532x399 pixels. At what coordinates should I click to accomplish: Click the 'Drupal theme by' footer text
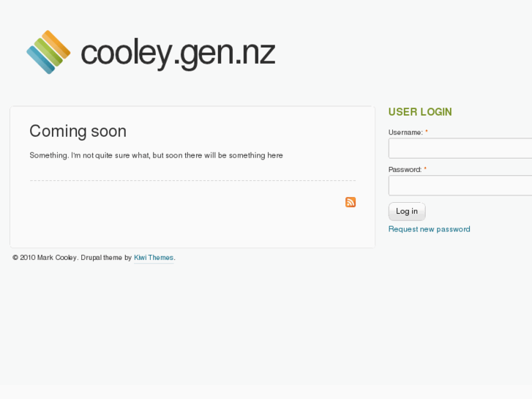tap(106, 258)
